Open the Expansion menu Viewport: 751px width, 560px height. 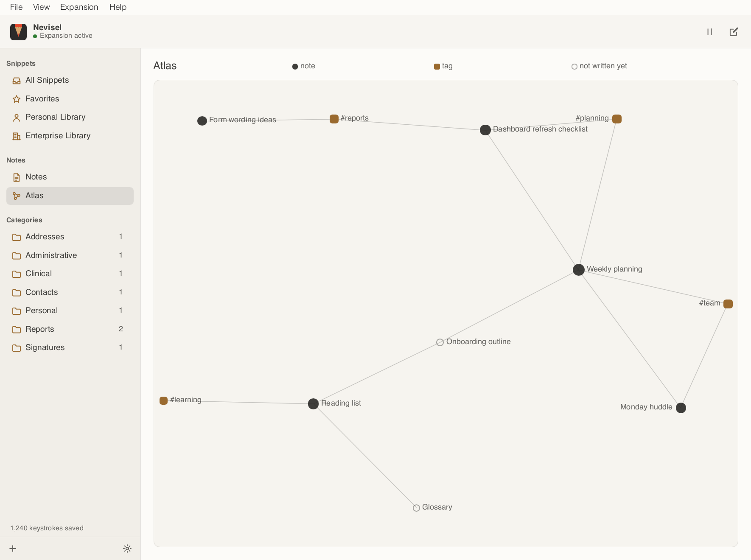coord(79,7)
